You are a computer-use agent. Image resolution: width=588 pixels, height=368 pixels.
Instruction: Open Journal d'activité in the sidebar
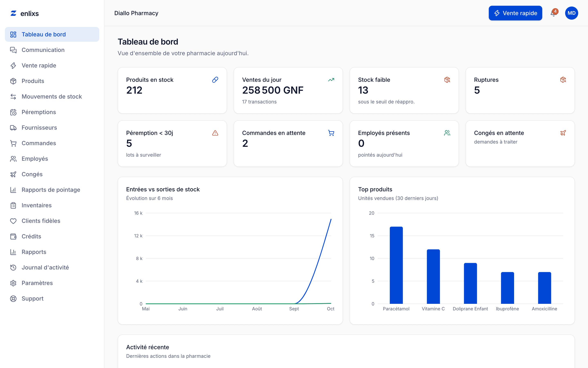click(x=52, y=267)
